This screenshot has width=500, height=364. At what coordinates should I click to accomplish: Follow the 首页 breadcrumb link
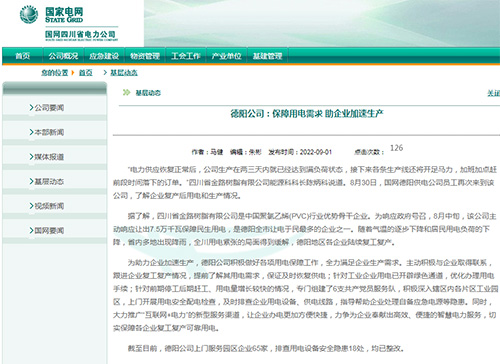(86, 73)
